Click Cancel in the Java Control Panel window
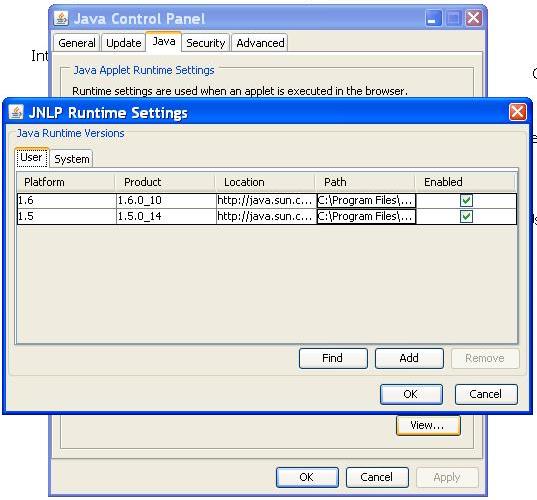Image resolution: width=537 pixels, height=500 pixels. [377, 477]
